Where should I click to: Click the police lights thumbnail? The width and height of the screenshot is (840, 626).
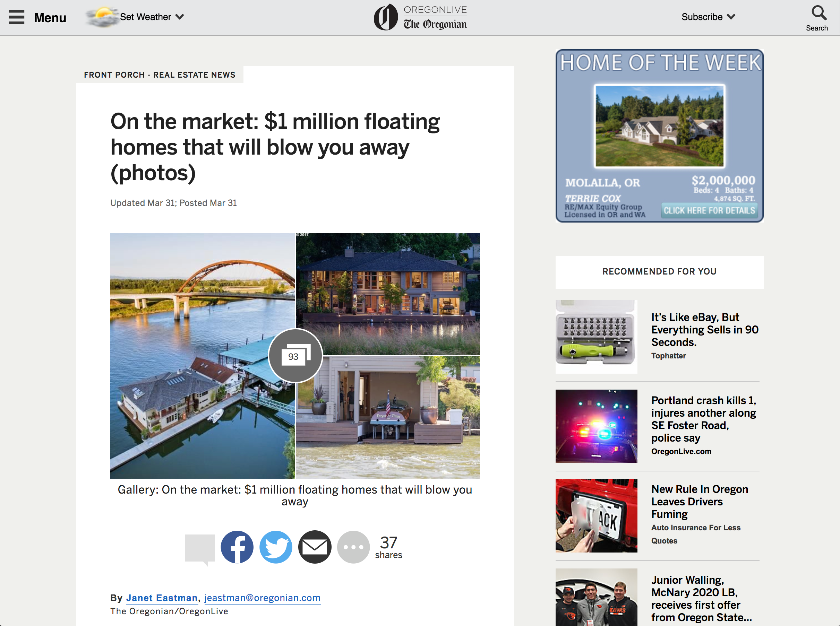click(x=596, y=426)
